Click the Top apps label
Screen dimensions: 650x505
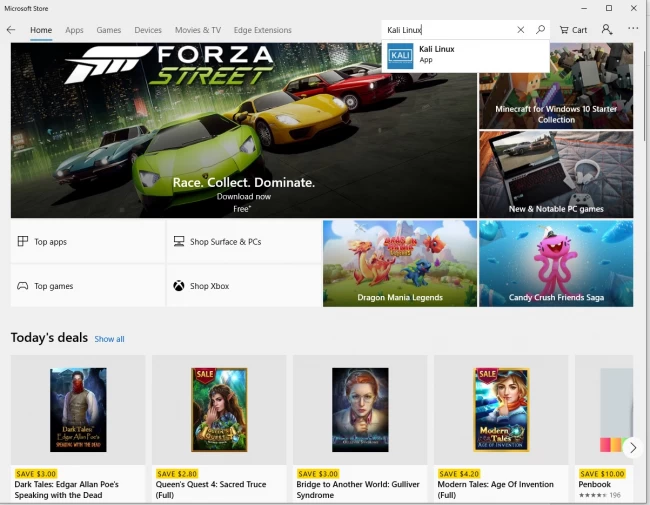coord(51,242)
